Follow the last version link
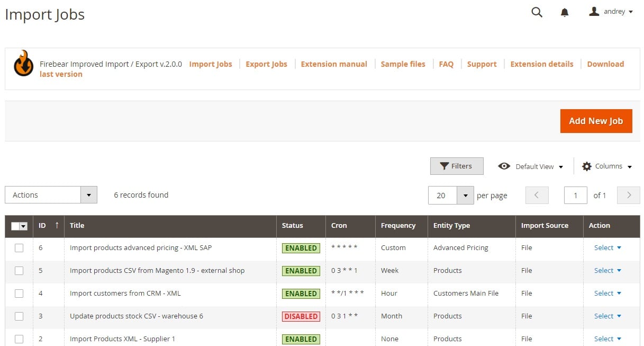 [x=61, y=74]
